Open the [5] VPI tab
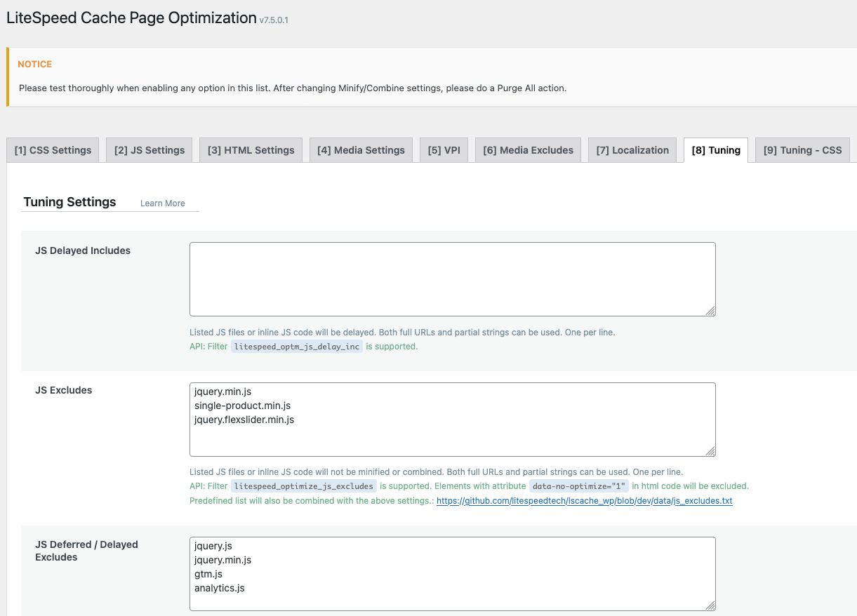The width and height of the screenshot is (857, 616). pyautogui.click(x=444, y=150)
